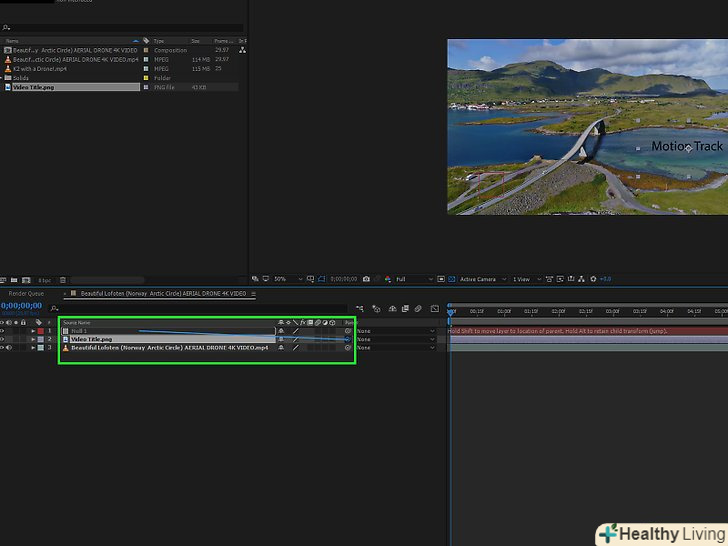Open the 50% magnification dropdown
The image size is (728, 546).
283,279
